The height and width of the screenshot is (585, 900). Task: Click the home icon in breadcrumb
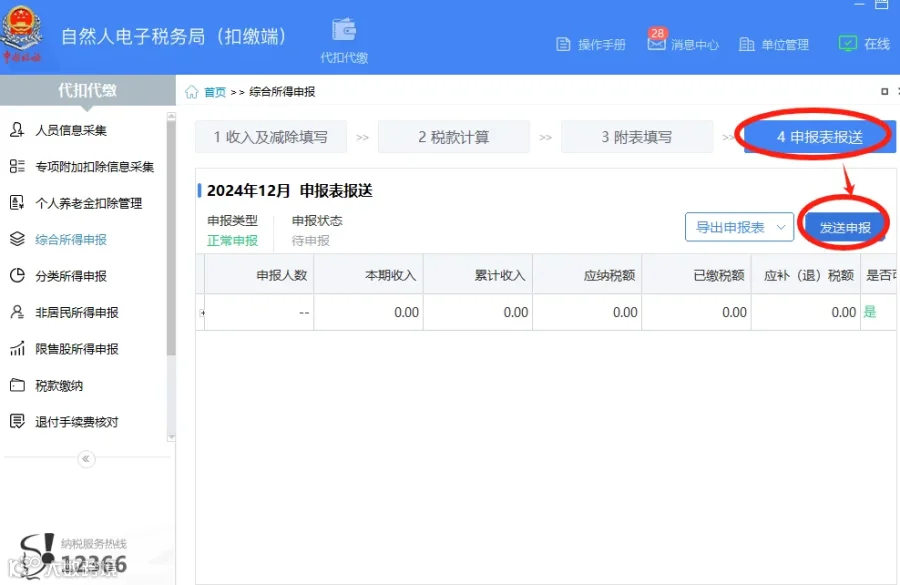tap(192, 92)
